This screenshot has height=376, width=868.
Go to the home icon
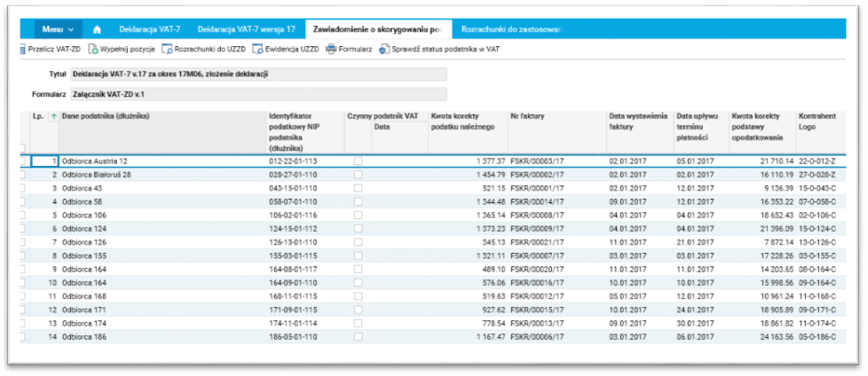[x=97, y=28]
